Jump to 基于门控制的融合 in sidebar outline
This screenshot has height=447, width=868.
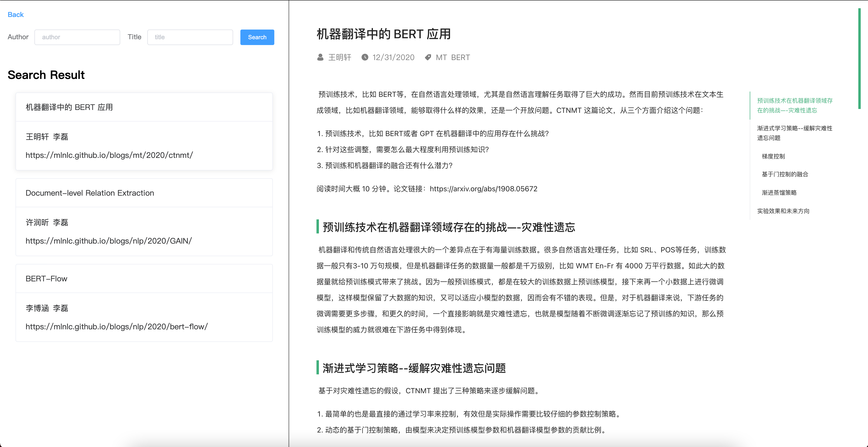[x=785, y=174]
